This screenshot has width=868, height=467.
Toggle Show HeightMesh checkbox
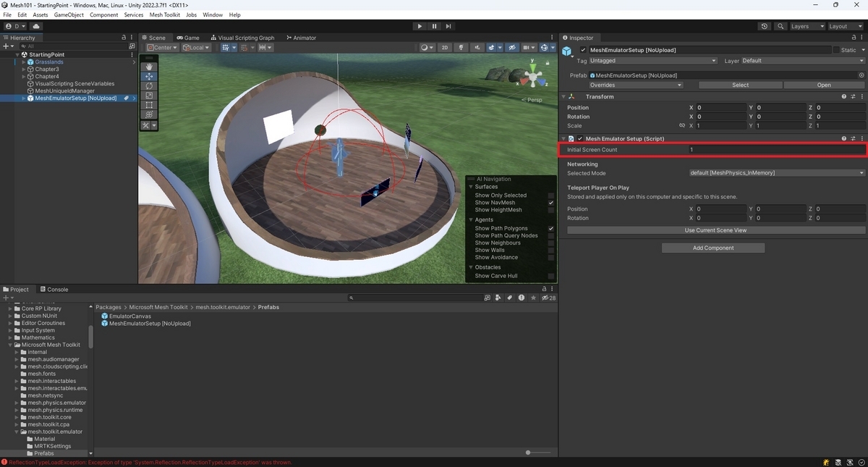point(551,210)
